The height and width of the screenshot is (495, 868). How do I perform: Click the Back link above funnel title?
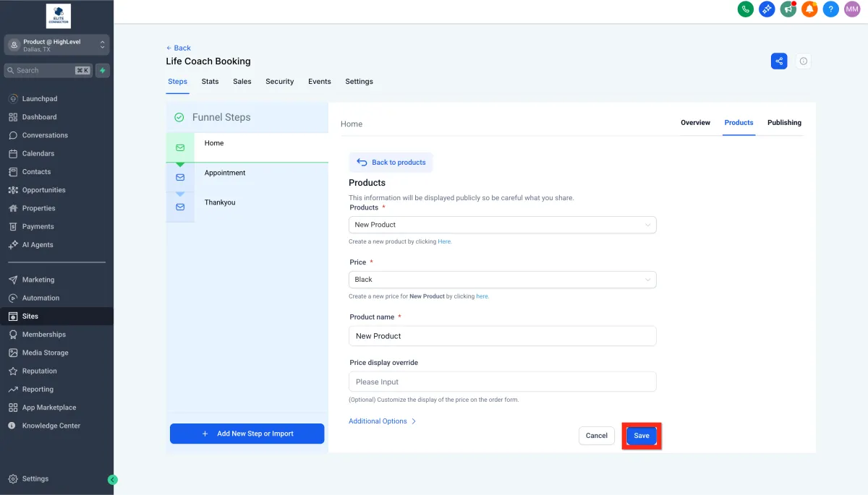pyautogui.click(x=179, y=48)
